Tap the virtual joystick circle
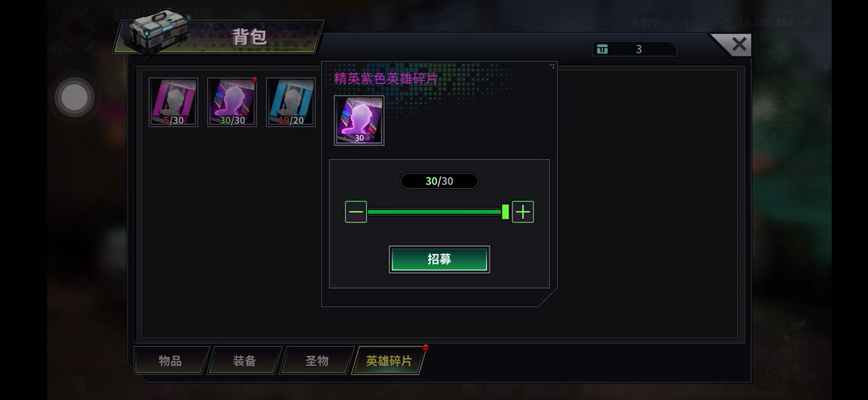 tap(75, 97)
